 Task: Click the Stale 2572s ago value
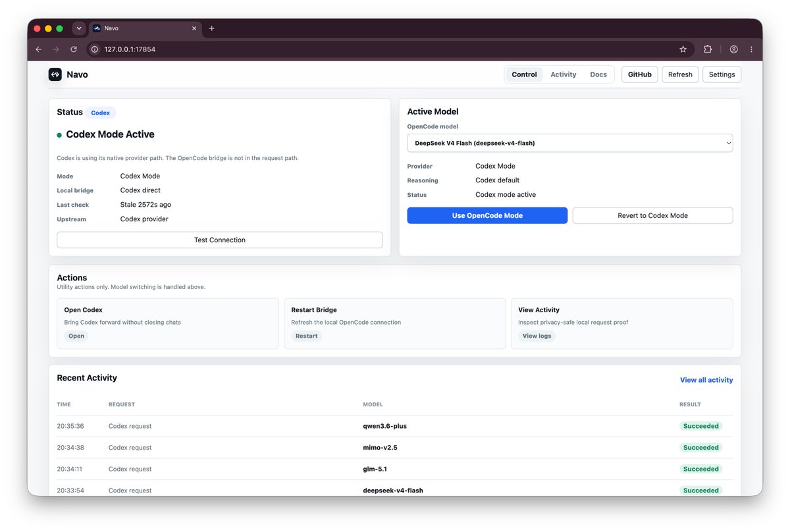[x=145, y=205]
